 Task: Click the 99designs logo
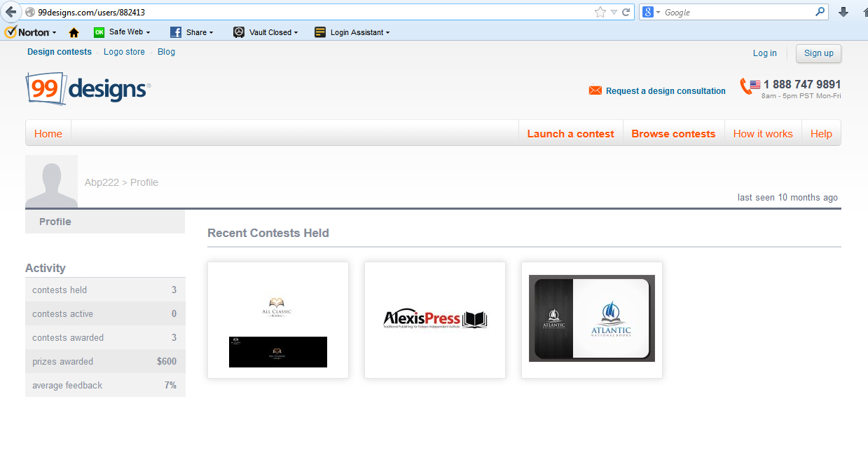click(88, 88)
